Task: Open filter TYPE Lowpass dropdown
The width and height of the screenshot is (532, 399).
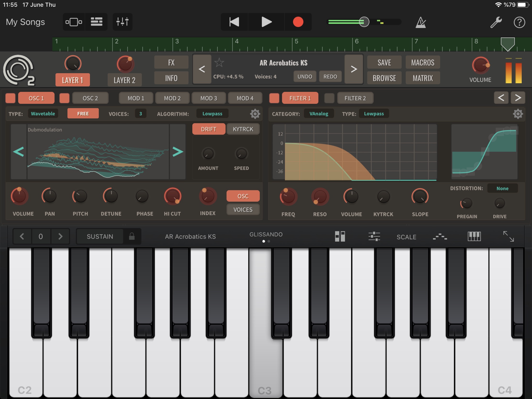Action: (374, 114)
